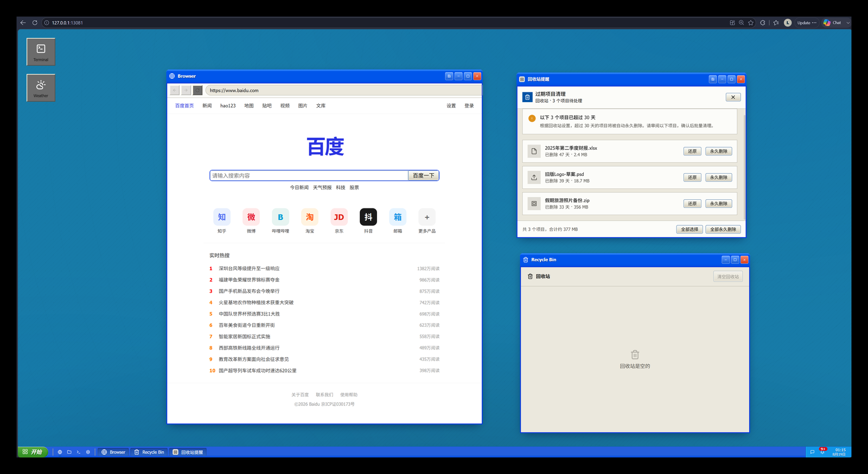Click the 关于百度 footer link
Image resolution: width=868 pixels, height=474 pixels.
point(300,395)
